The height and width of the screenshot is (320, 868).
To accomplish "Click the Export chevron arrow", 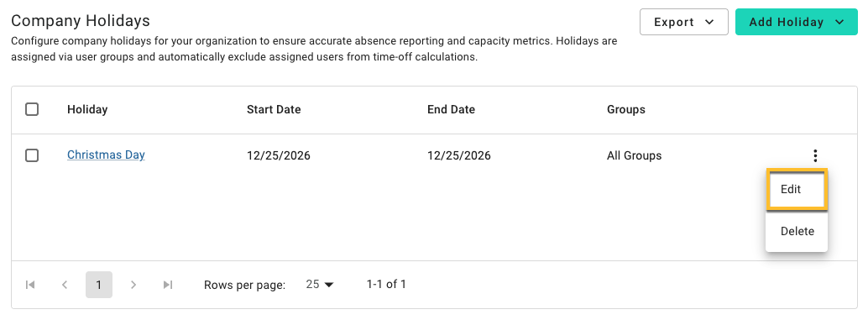I will click(x=709, y=22).
